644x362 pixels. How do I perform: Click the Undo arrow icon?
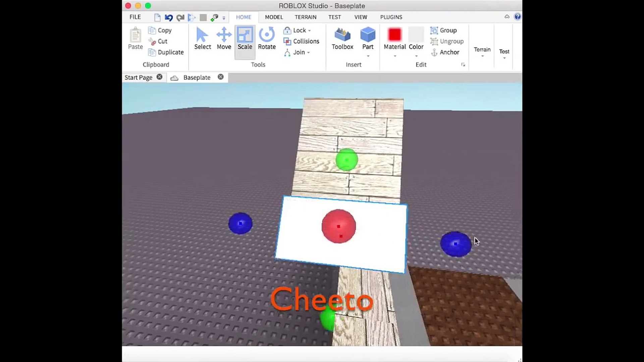168,17
